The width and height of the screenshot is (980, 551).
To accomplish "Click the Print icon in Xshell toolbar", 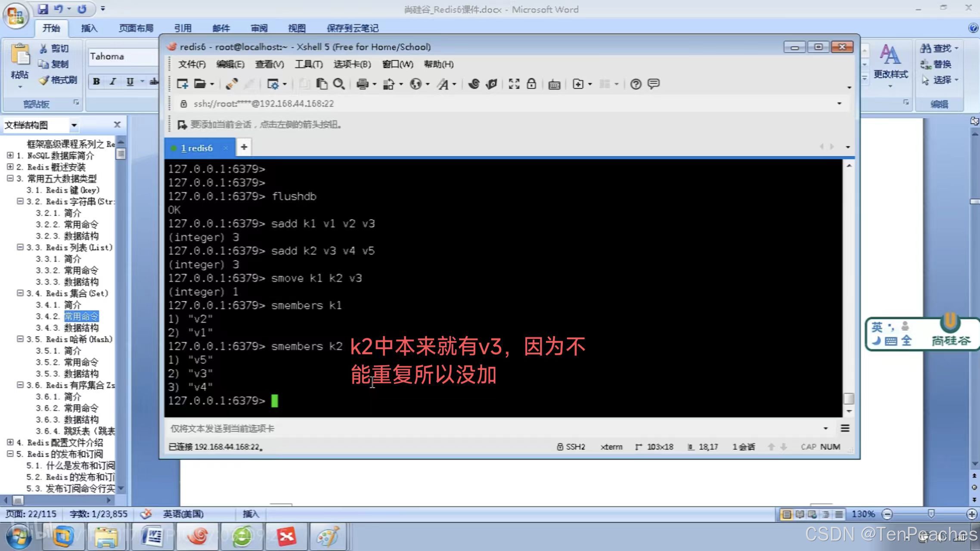I will click(362, 84).
